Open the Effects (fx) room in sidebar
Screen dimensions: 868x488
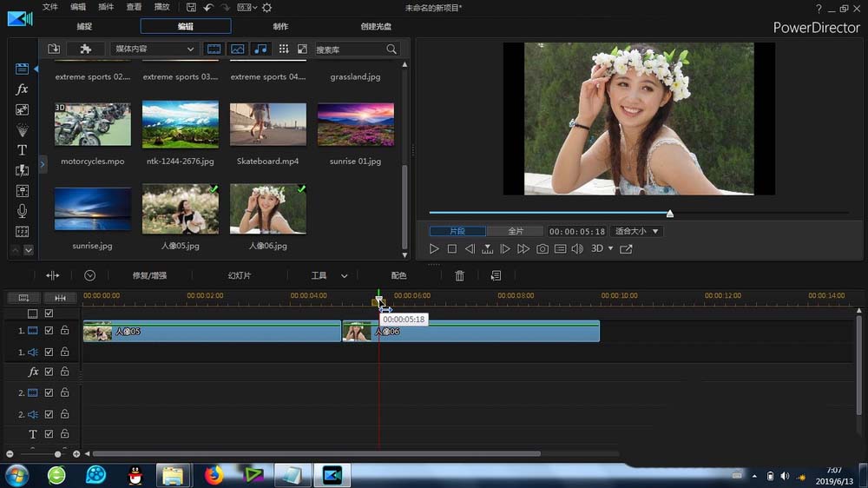23,89
